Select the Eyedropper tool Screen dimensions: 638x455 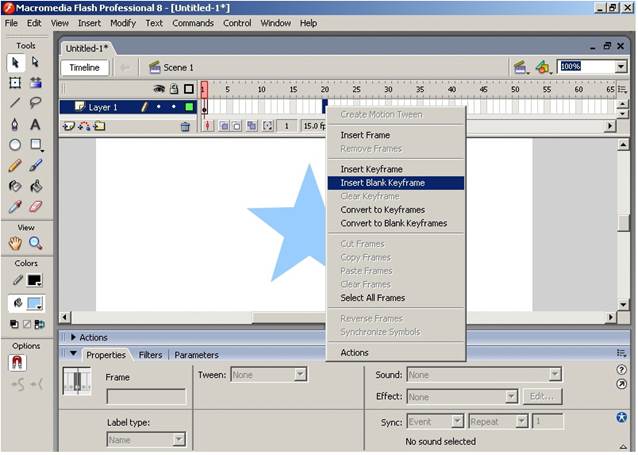(x=15, y=207)
